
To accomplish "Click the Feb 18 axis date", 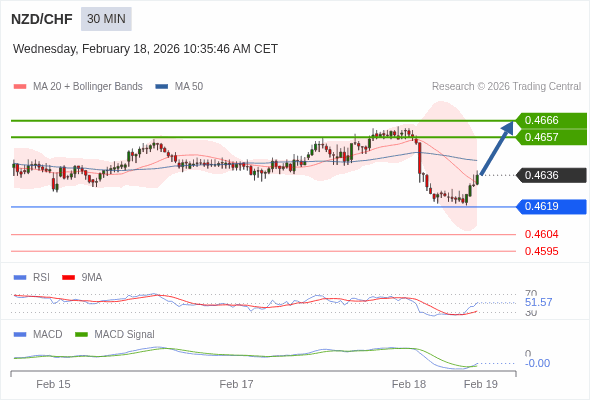I will click(x=409, y=384).
